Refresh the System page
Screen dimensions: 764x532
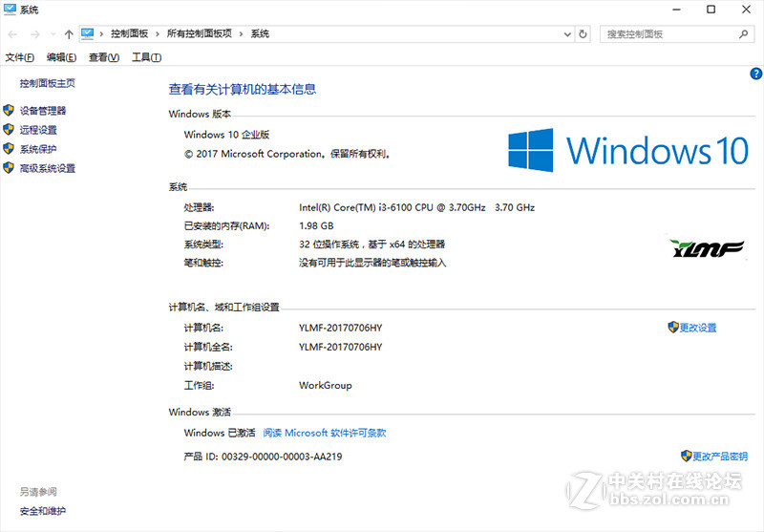(x=583, y=34)
